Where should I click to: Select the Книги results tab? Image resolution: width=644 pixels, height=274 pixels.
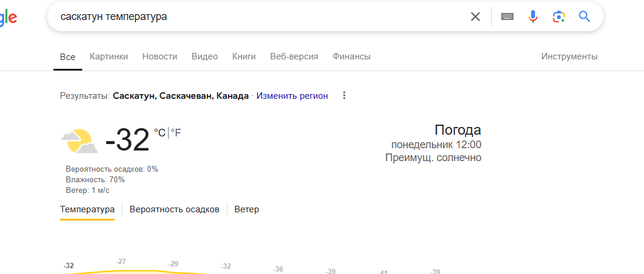pos(244,56)
